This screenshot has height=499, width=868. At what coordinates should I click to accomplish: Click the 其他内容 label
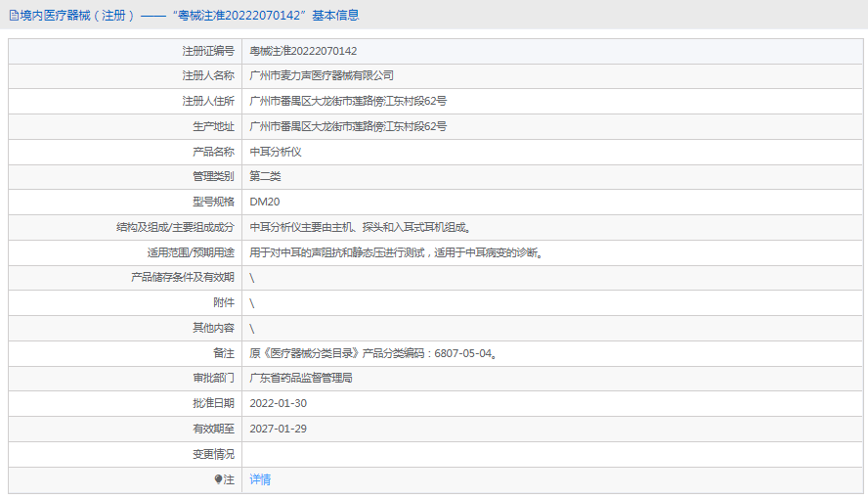pos(214,329)
